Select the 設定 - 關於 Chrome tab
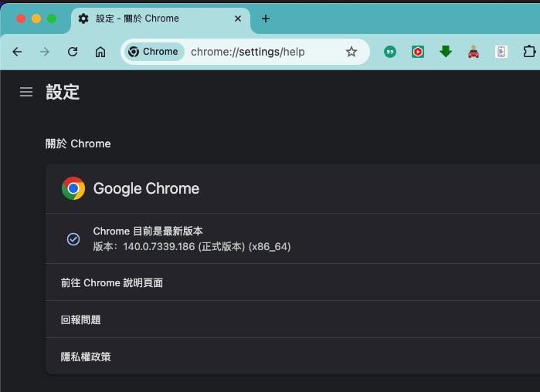 pos(161,20)
